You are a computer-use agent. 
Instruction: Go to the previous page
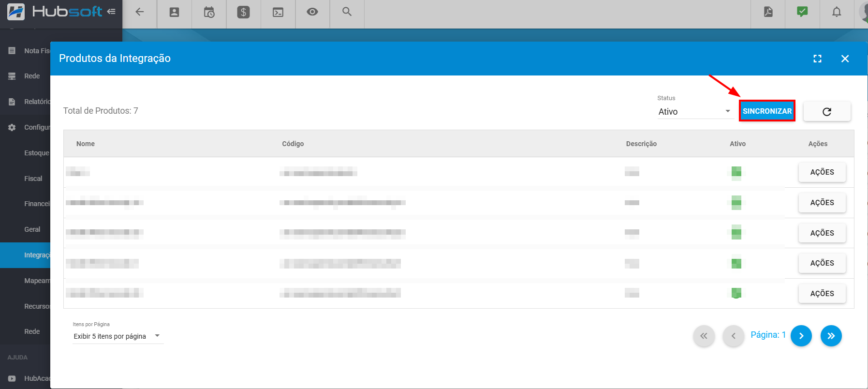pos(733,336)
